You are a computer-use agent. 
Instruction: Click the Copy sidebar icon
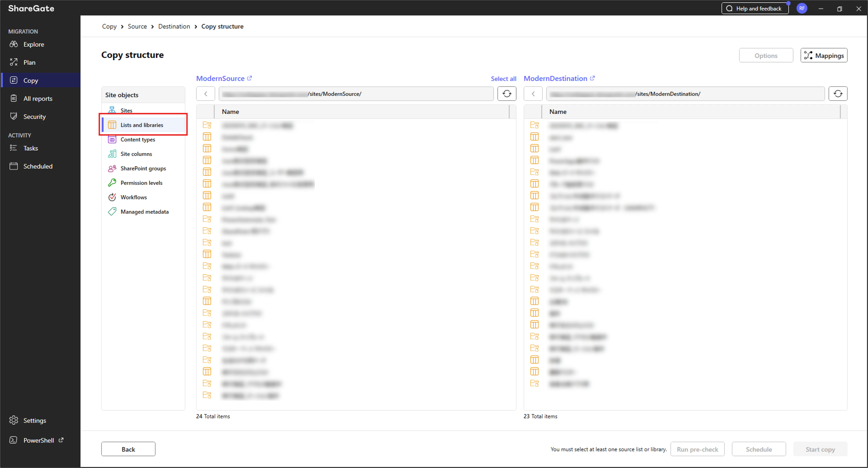point(14,80)
